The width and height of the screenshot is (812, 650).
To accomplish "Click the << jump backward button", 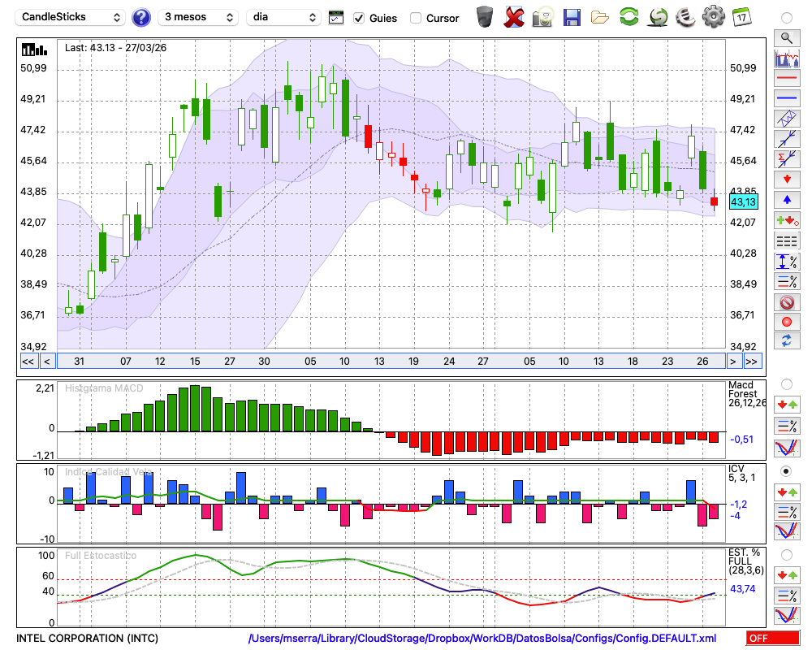I will (28, 362).
